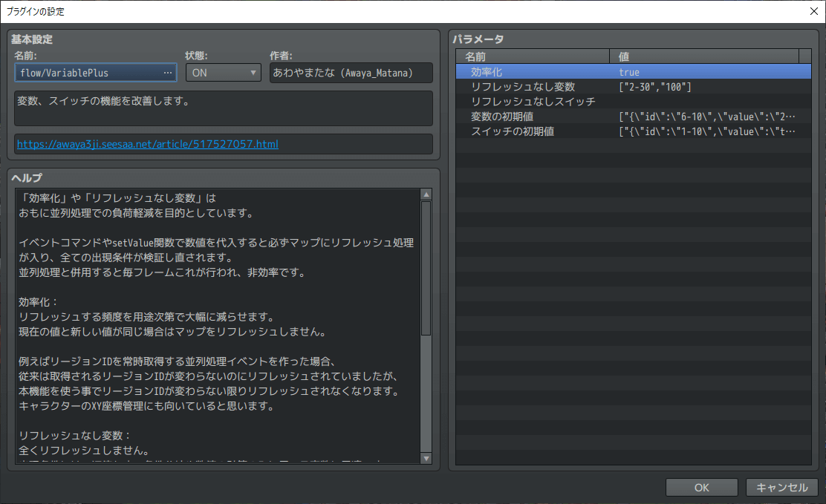Click the help text area
The width and height of the screenshot is (826, 504).
point(218,326)
